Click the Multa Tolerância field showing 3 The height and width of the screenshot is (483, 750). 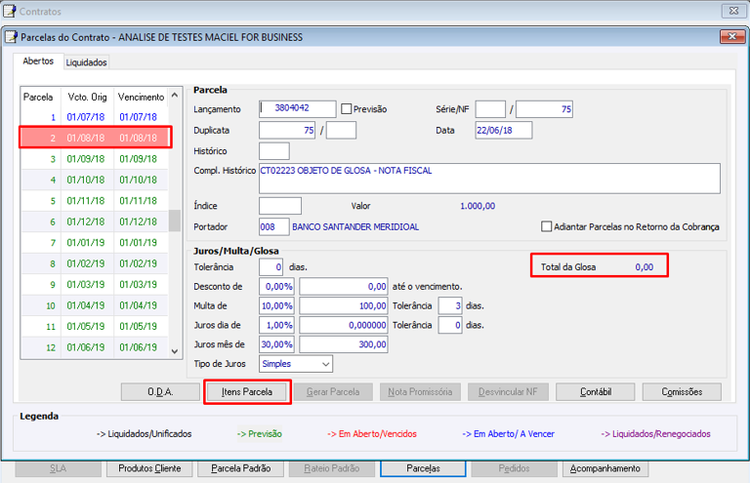450,306
